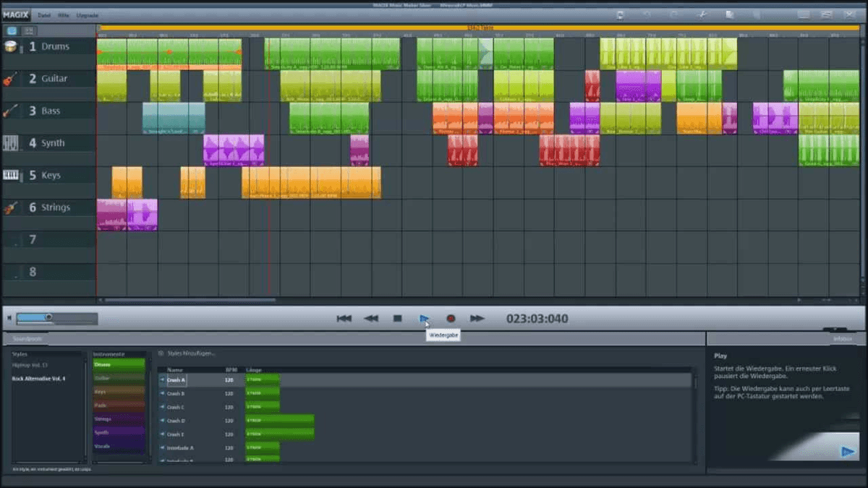This screenshot has height=488, width=868.
Task: Sort loops by the BPM column header
Action: pyautogui.click(x=231, y=369)
